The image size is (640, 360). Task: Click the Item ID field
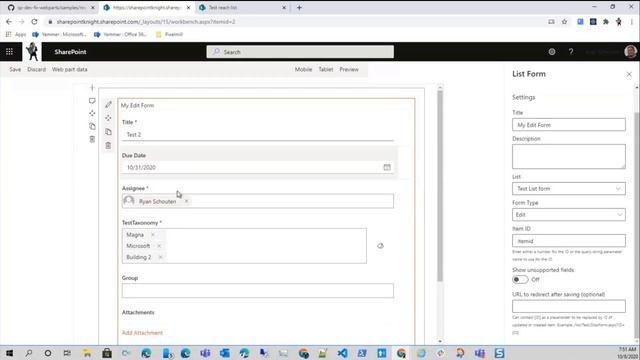point(569,241)
